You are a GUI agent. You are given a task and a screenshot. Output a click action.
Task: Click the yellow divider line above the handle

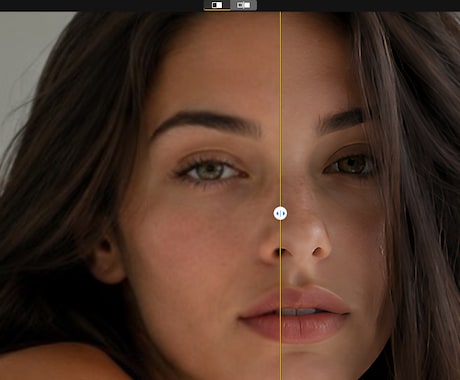coord(280,109)
